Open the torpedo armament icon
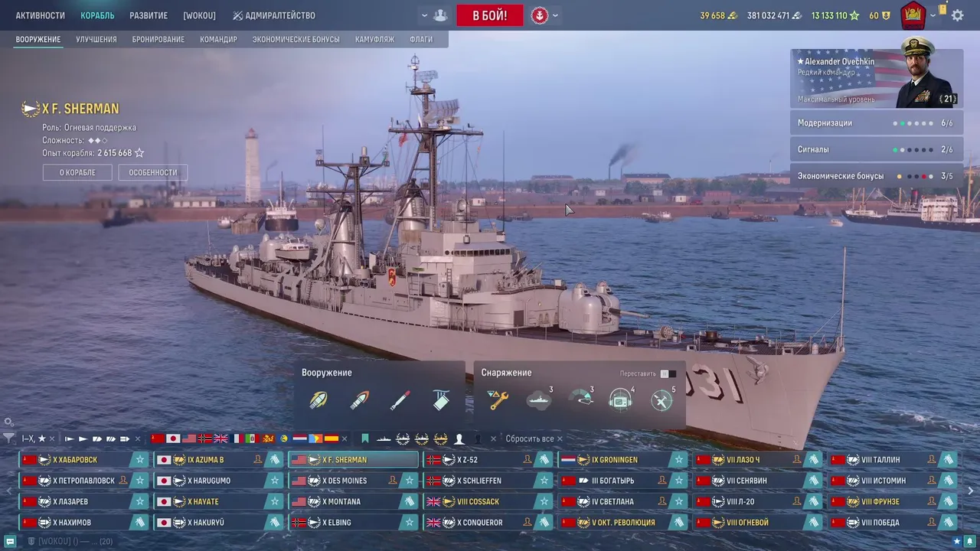The width and height of the screenshot is (980, 551). (x=400, y=400)
